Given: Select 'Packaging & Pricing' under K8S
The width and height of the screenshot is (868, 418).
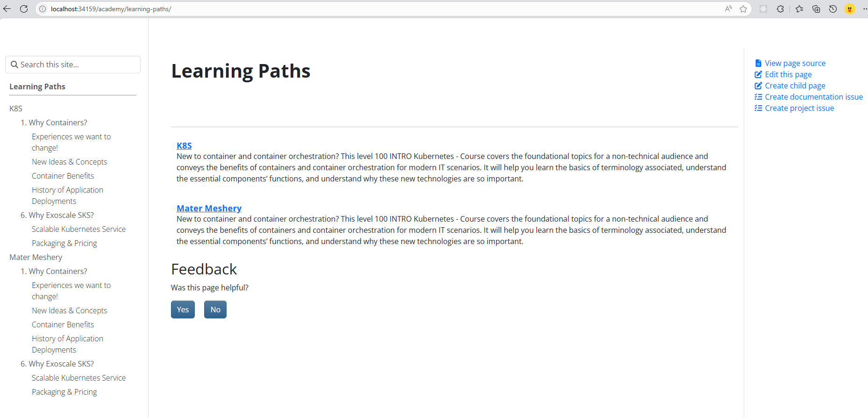Looking at the screenshot, I should point(64,243).
